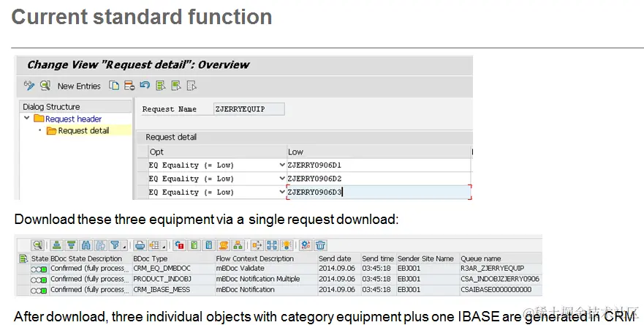Click the Set Filter funnel icon
Screen dimensions: 644x325
(x=115, y=245)
